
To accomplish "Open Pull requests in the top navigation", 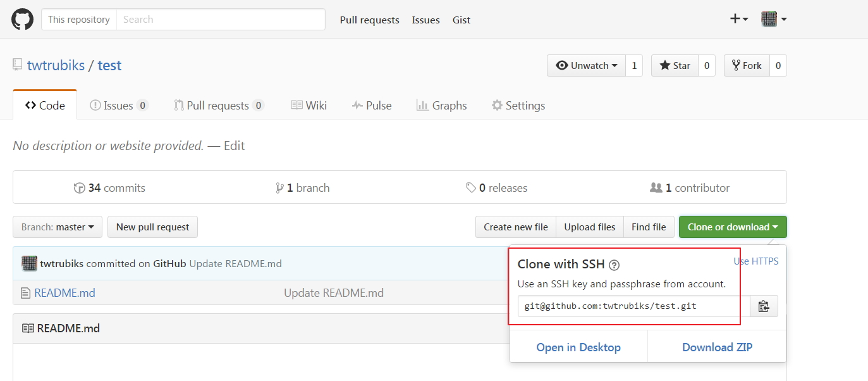I will (370, 20).
